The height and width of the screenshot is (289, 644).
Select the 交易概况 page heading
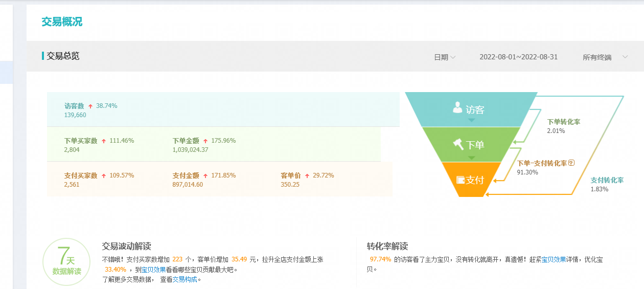coord(62,22)
